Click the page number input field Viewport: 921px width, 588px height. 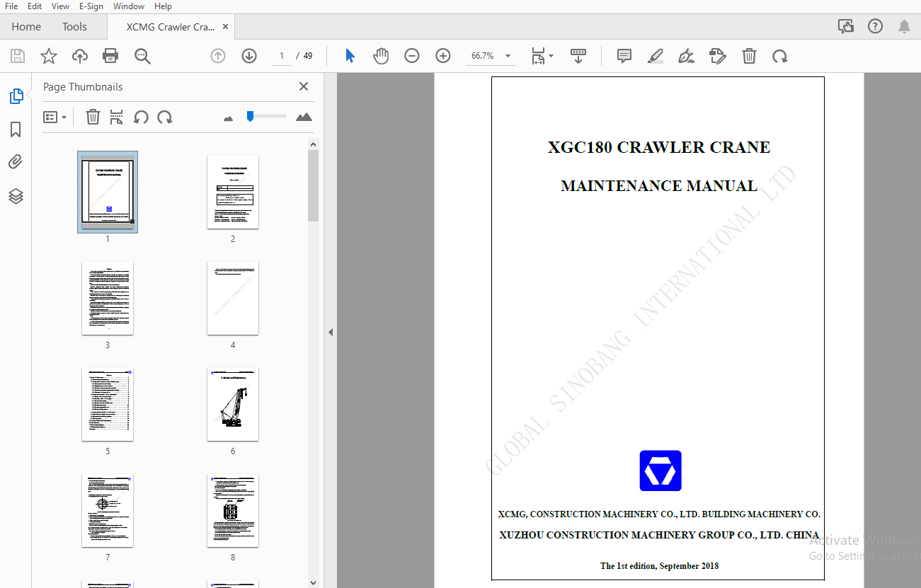tap(282, 56)
